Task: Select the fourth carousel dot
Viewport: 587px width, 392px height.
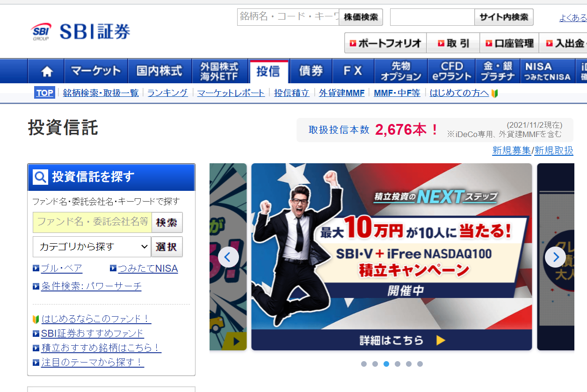Action: 398,364
